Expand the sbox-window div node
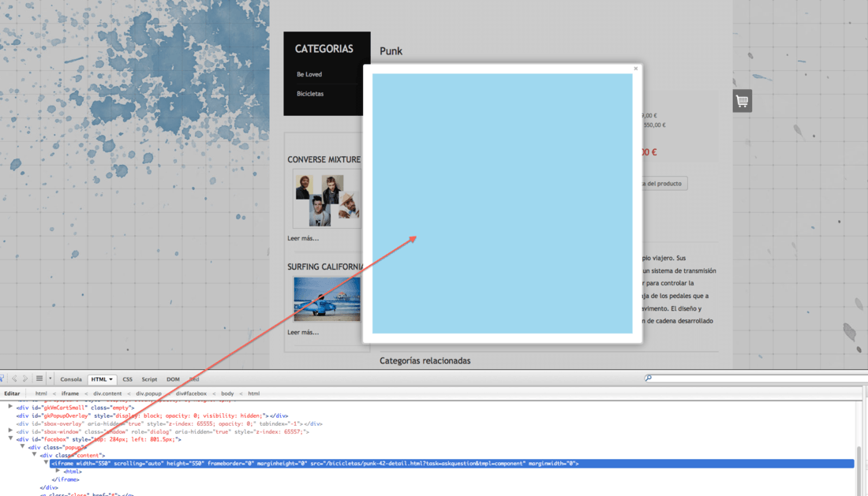868x496 pixels. tap(10, 431)
